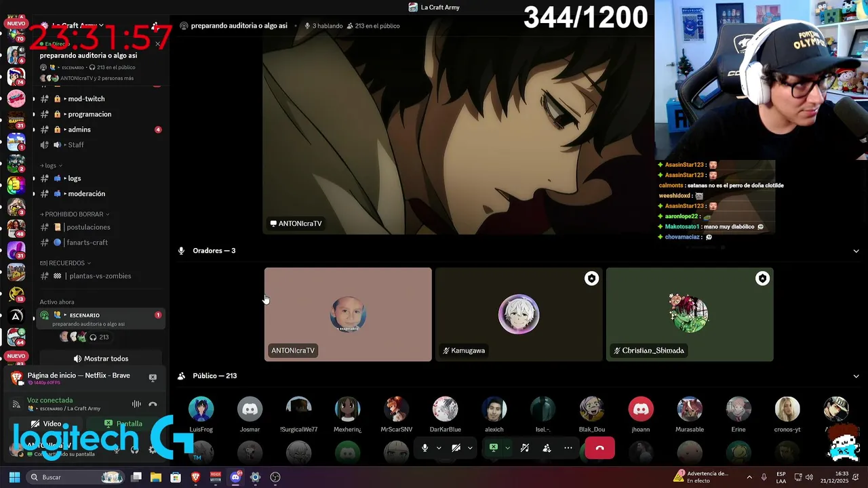Open camera options chevron in call bar
The height and width of the screenshot is (488, 868).
click(x=470, y=448)
